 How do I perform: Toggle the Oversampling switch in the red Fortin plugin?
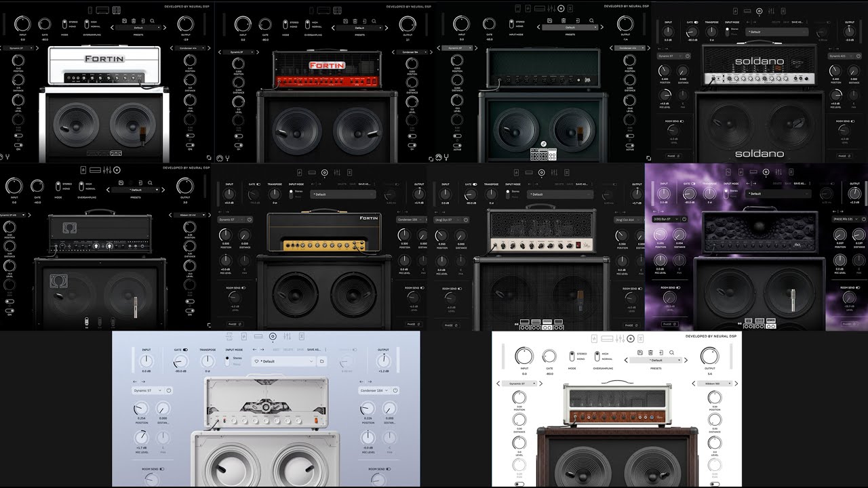pyautogui.click(x=307, y=24)
